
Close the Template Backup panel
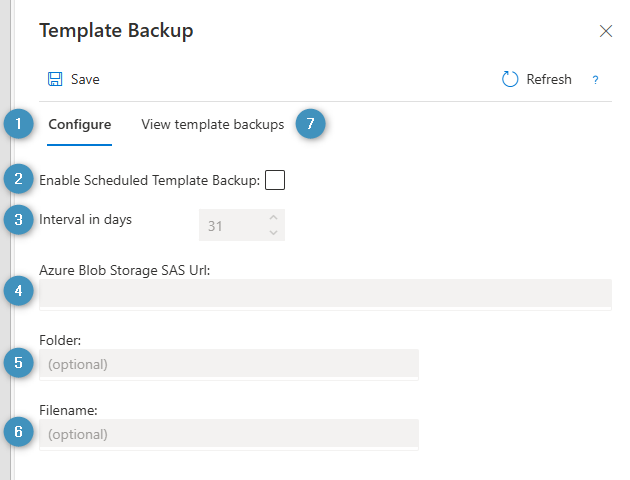point(605,31)
